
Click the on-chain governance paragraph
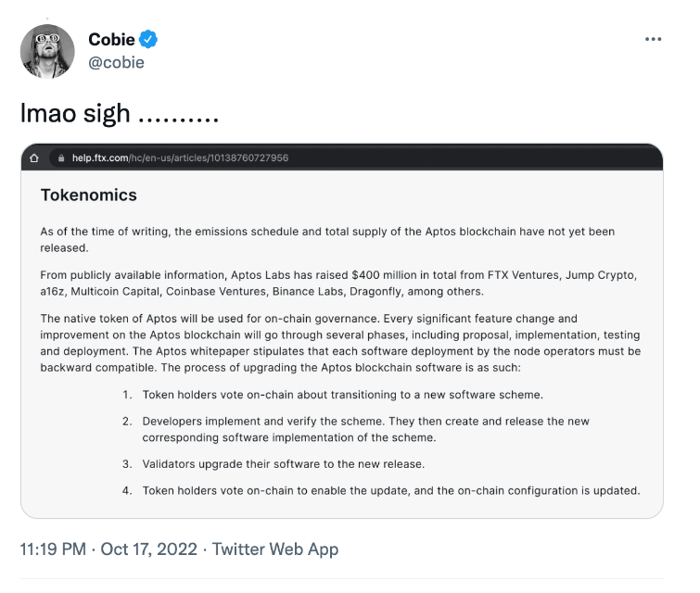(x=340, y=343)
